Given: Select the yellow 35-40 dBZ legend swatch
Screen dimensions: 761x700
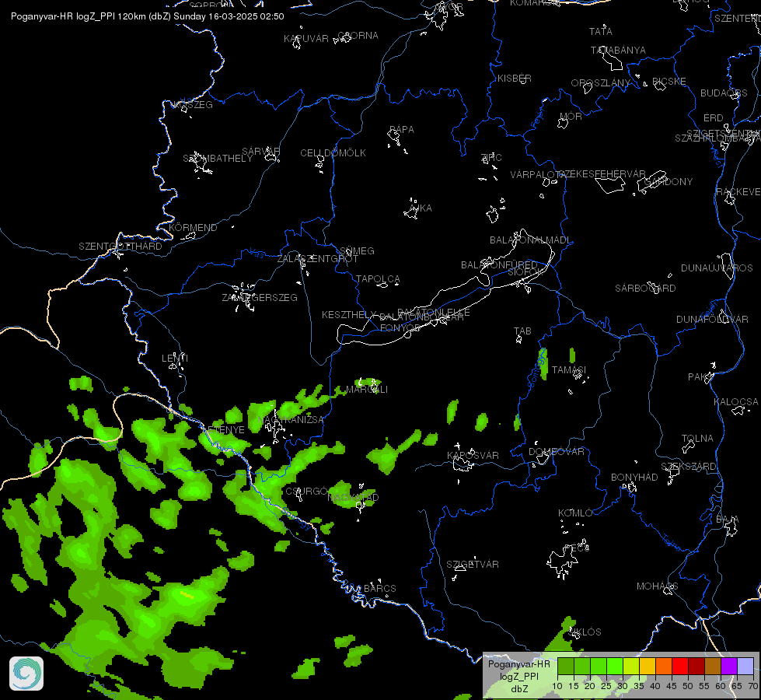Looking at the screenshot, I should [x=648, y=666].
